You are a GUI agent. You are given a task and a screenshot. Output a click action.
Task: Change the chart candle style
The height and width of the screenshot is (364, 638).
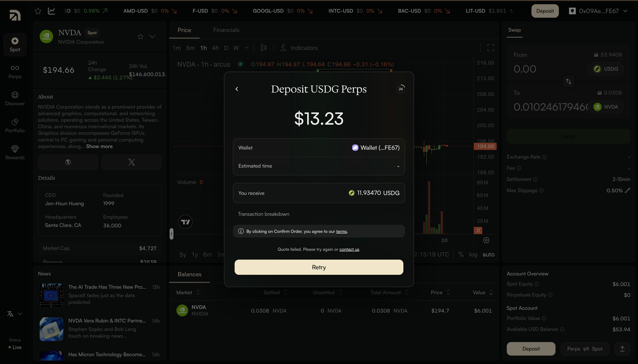[x=264, y=48]
